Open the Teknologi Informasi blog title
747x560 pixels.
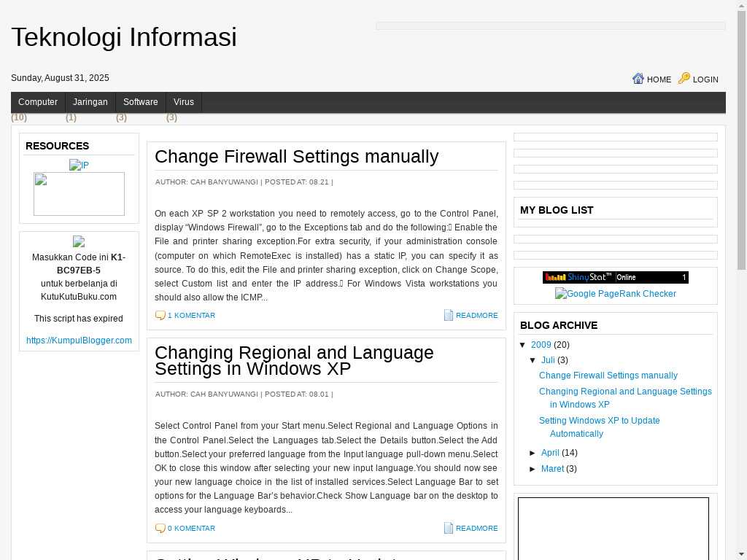coord(124,36)
